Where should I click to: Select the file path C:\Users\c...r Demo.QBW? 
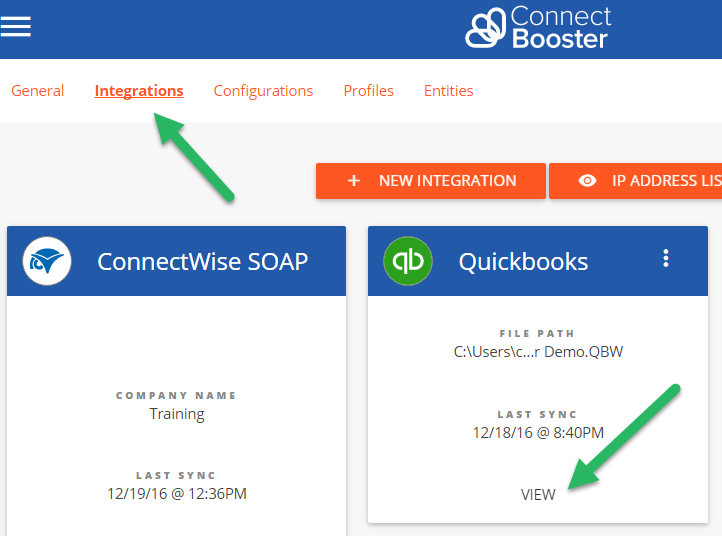click(x=538, y=352)
